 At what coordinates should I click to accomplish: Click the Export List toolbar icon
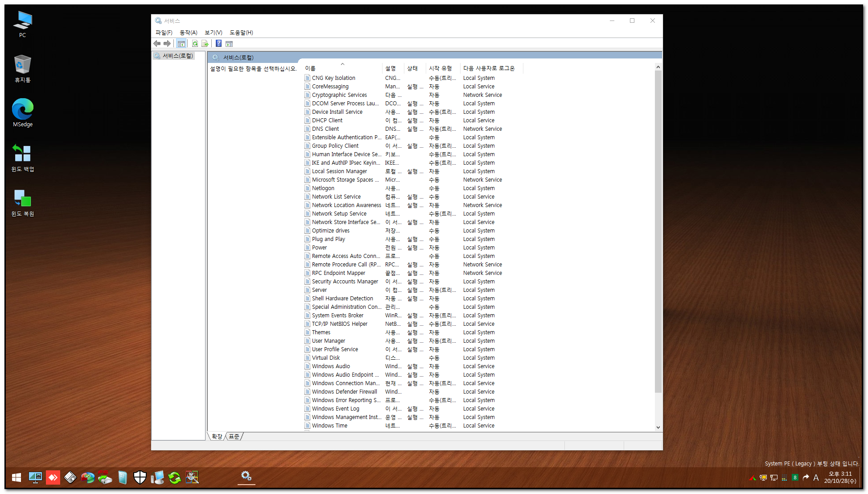pos(205,43)
